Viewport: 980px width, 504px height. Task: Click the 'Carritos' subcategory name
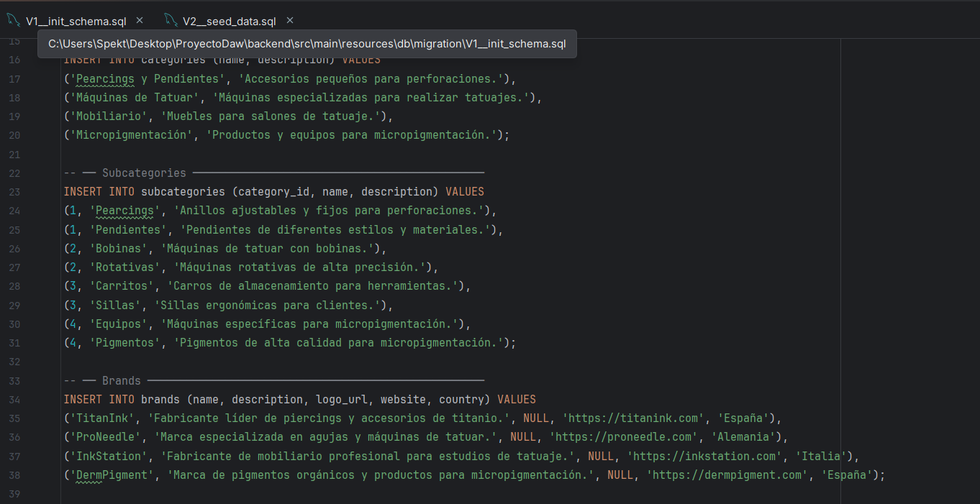point(122,285)
